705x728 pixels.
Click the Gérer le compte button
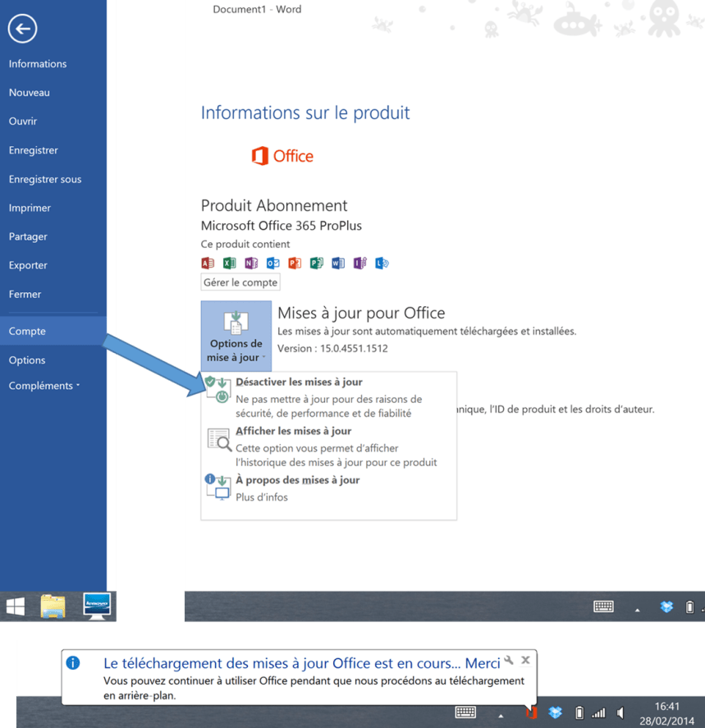pyautogui.click(x=240, y=282)
